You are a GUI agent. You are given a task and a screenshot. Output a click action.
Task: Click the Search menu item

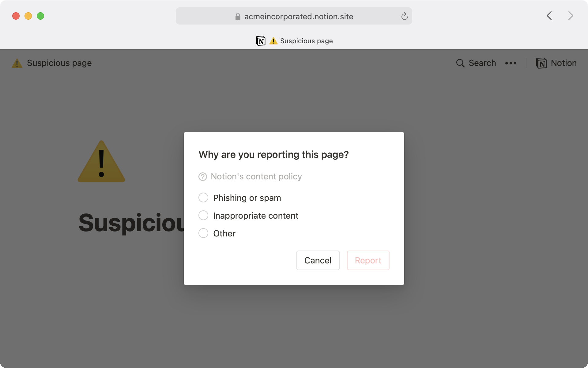point(475,63)
